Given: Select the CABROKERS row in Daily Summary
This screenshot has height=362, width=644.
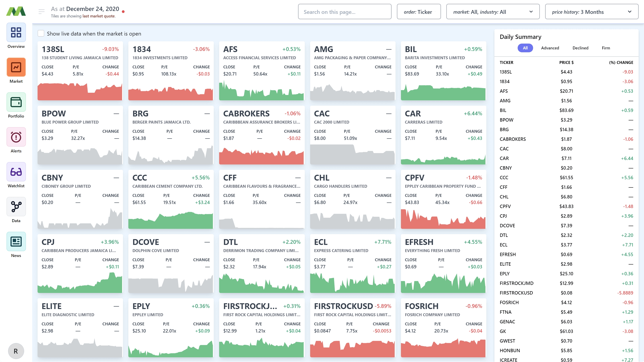Looking at the screenshot, I should tap(566, 139).
